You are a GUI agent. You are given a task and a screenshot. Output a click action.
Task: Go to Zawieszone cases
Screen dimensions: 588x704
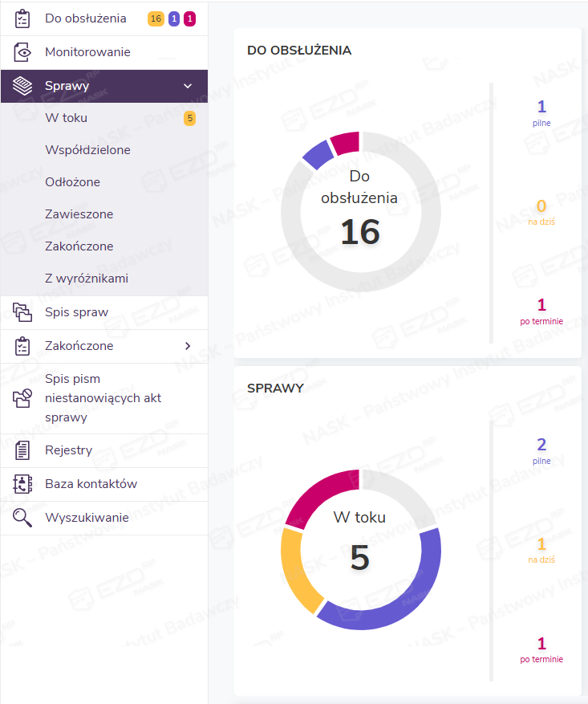79,214
